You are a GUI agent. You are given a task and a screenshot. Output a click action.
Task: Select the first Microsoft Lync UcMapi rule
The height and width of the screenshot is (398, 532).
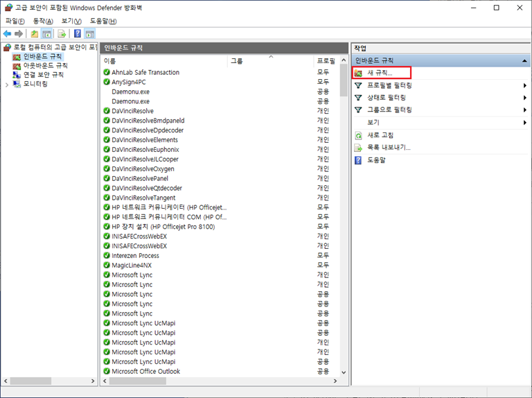[144, 323]
